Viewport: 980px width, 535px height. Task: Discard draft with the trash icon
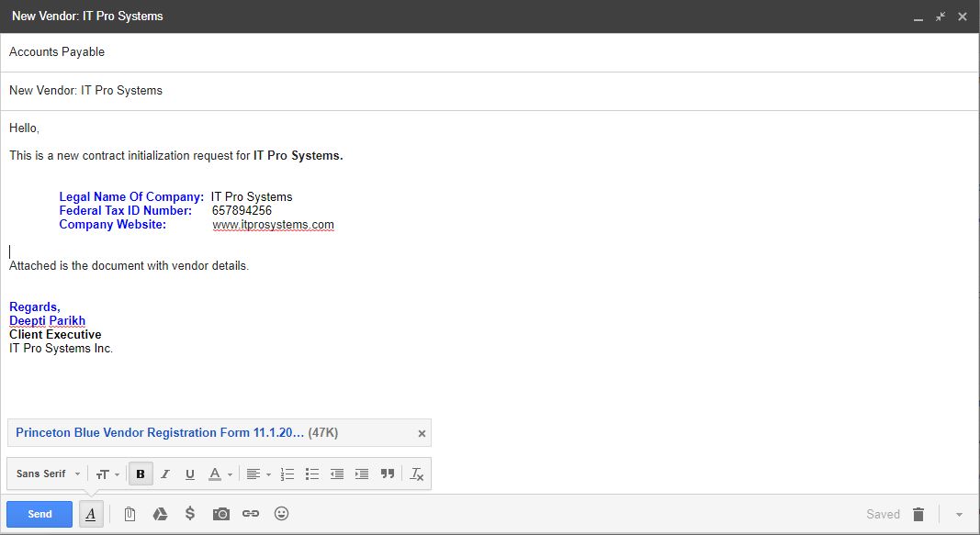918,514
